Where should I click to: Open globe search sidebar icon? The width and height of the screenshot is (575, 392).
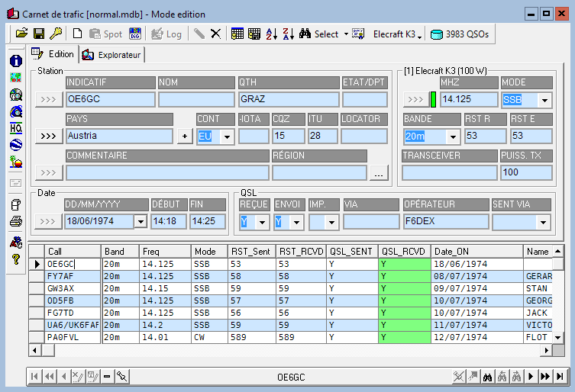point(16,95)
